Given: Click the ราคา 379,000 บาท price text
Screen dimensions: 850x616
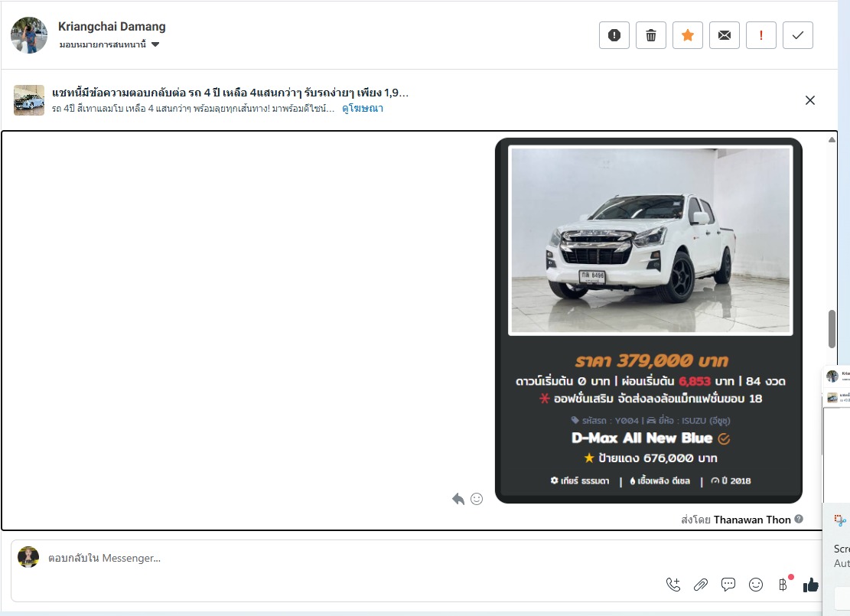Looking at the screenshot, I should click(651, 360).
